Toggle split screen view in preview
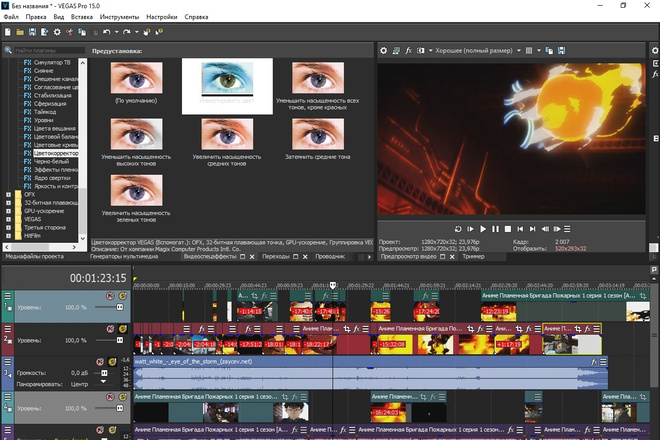 point(420,51)
